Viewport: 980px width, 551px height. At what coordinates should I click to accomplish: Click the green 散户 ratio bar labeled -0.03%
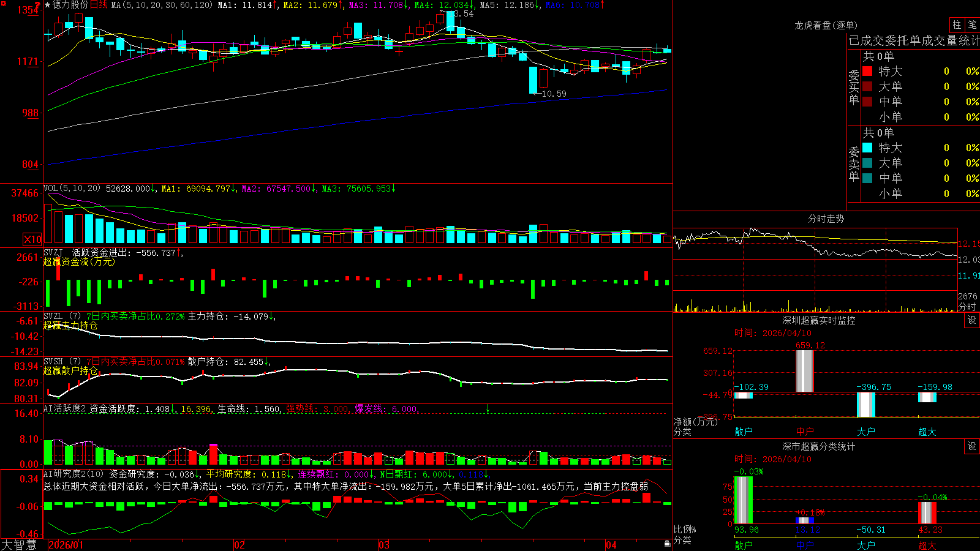pyautogui.click(x=744, y=500)
